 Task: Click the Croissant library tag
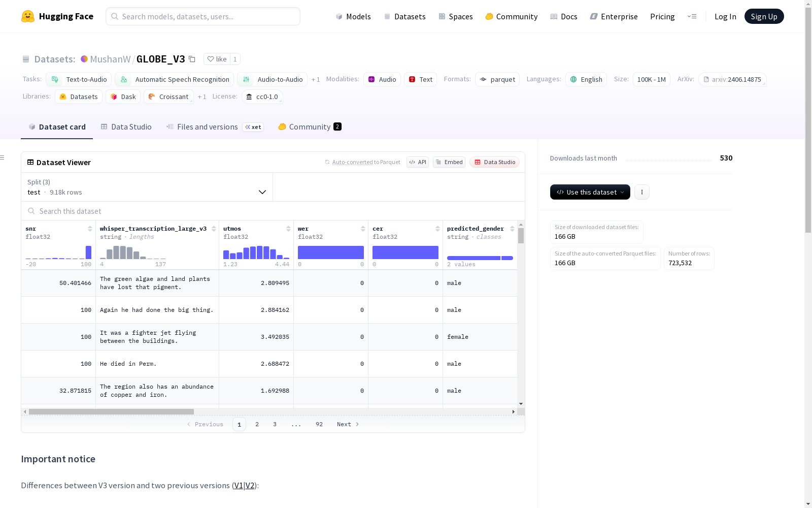[168, 97]
